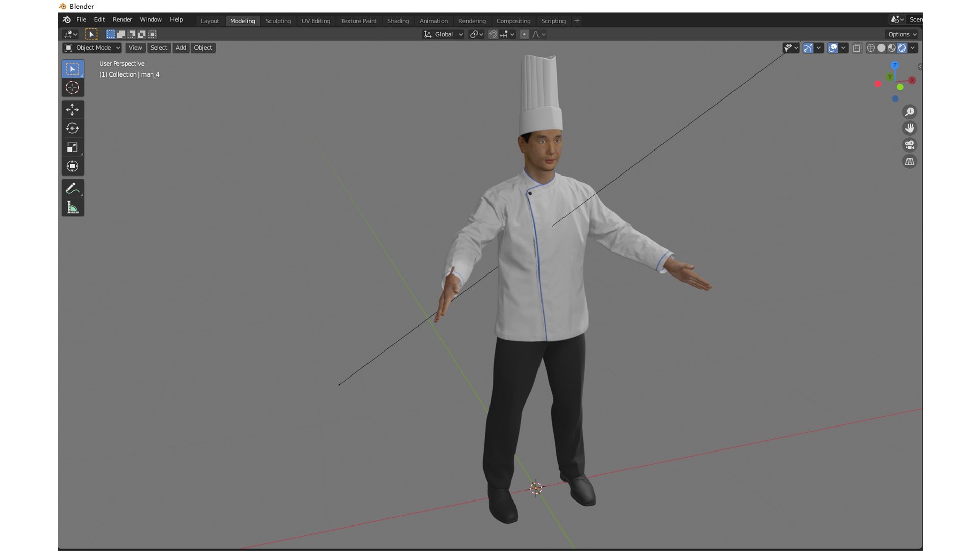Toggle snapping magnet icon

tap(493, 34)
